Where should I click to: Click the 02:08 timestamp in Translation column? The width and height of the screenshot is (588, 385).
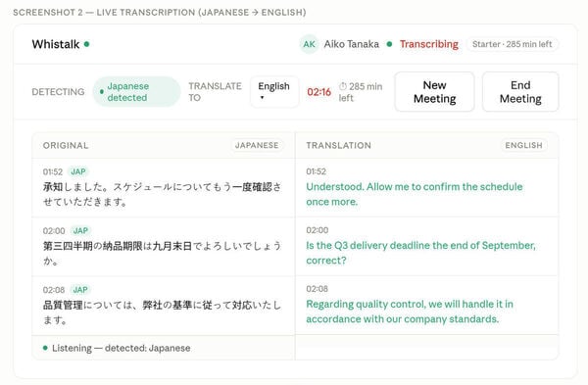coord(318,289)
